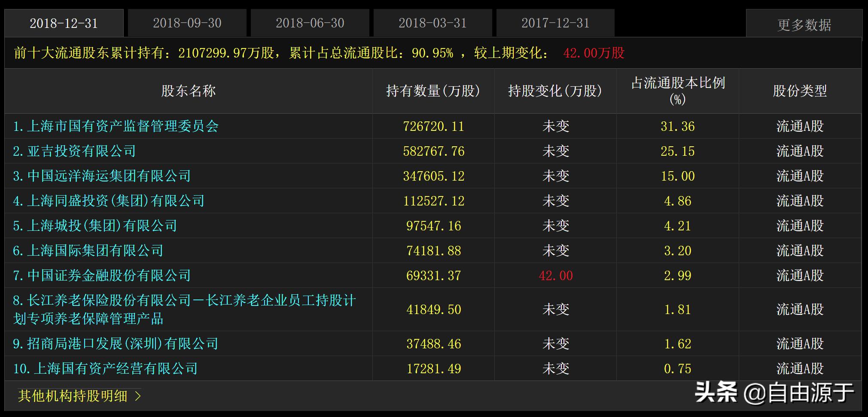Click the red 42.00万股 summary value

point(594,53)
